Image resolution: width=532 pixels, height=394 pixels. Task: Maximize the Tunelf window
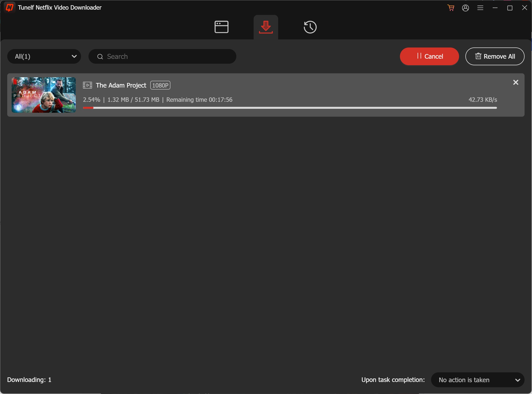[510, 8]
